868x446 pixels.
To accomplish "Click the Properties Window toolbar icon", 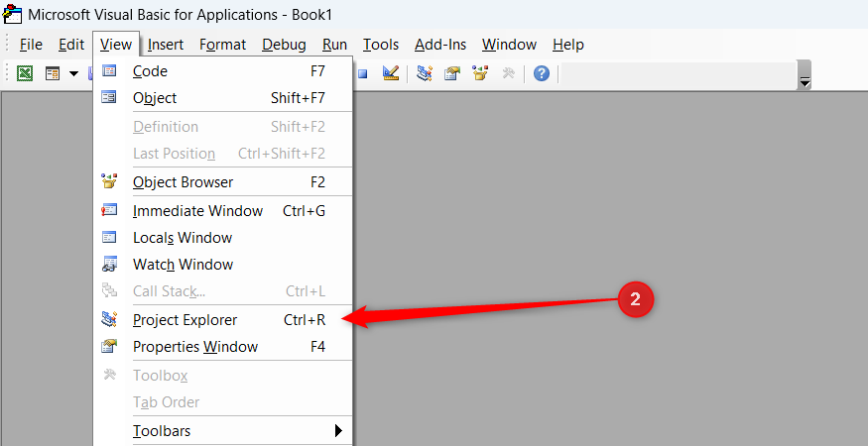I will click(x=452, y=73).
